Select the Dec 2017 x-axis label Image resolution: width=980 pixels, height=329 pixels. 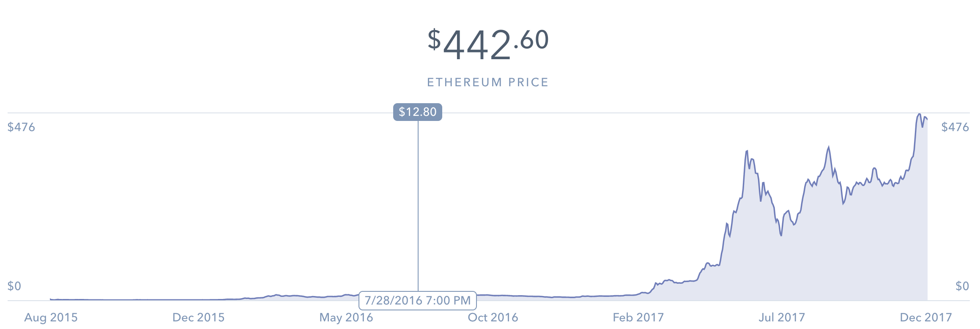tap(926, 318)
